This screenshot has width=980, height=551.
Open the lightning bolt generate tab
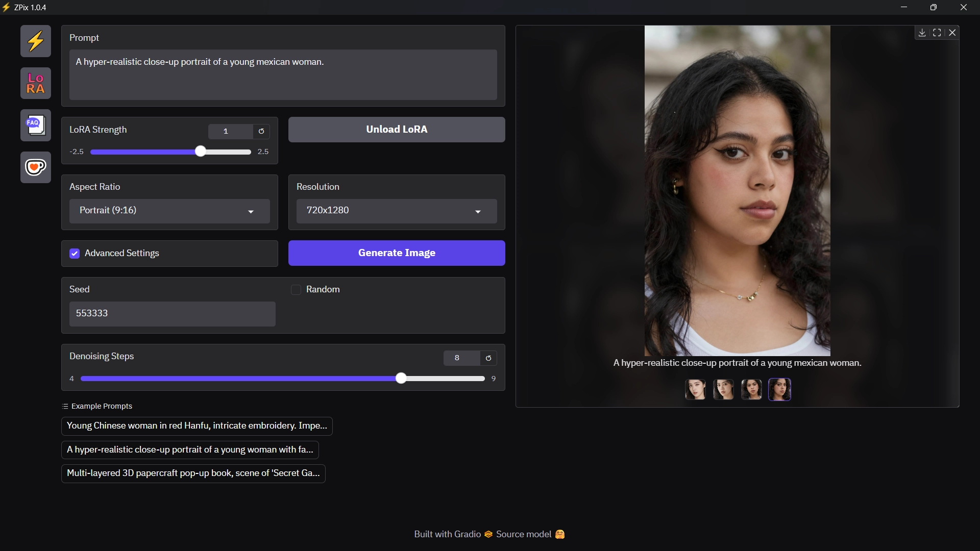pyautogui.click(x=36, y=41)
